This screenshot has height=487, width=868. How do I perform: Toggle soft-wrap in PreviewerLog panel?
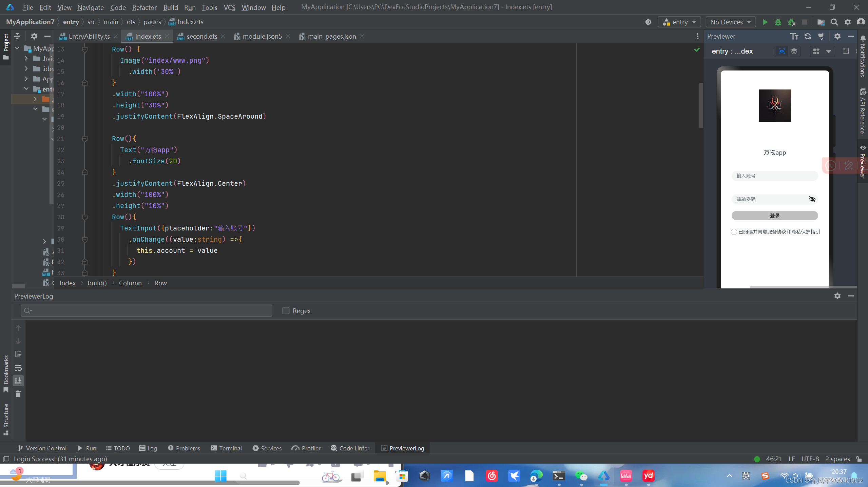click(18, 367)
